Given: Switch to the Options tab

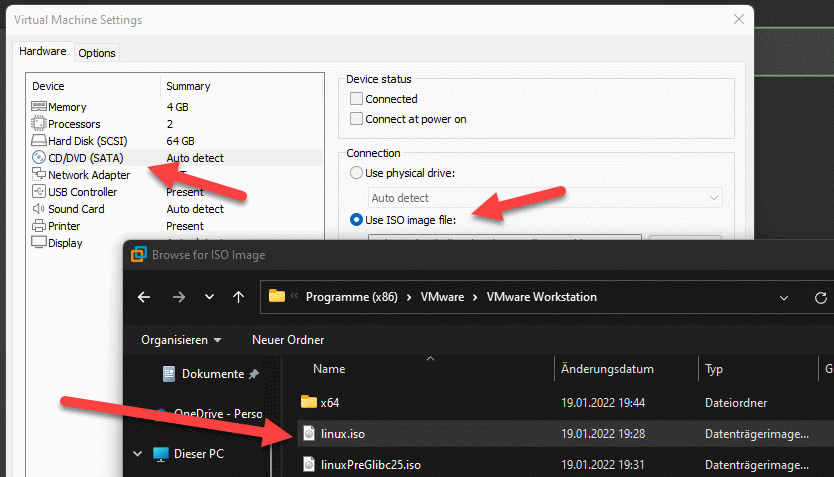Looking at the screenshot, I should coord(97,53).
